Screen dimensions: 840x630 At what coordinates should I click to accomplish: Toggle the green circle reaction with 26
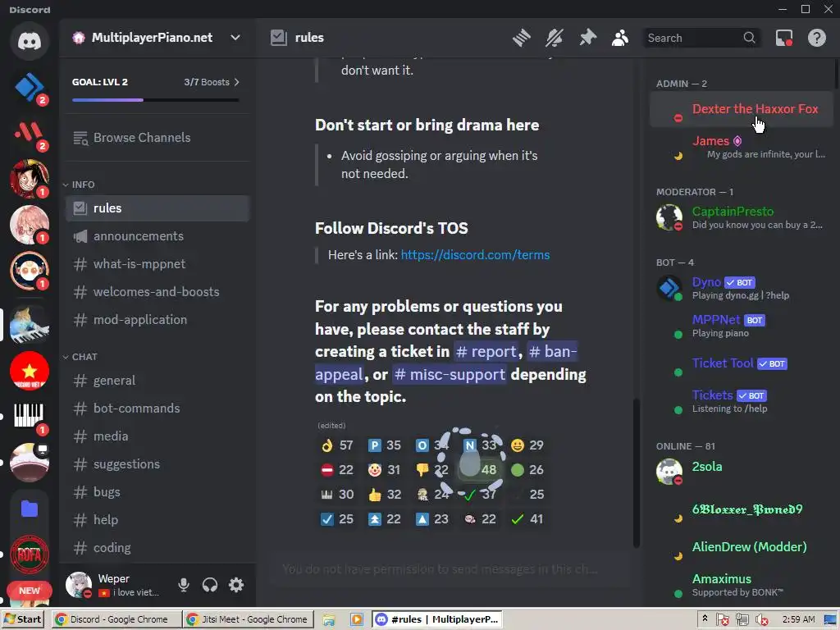pos(527,470)
